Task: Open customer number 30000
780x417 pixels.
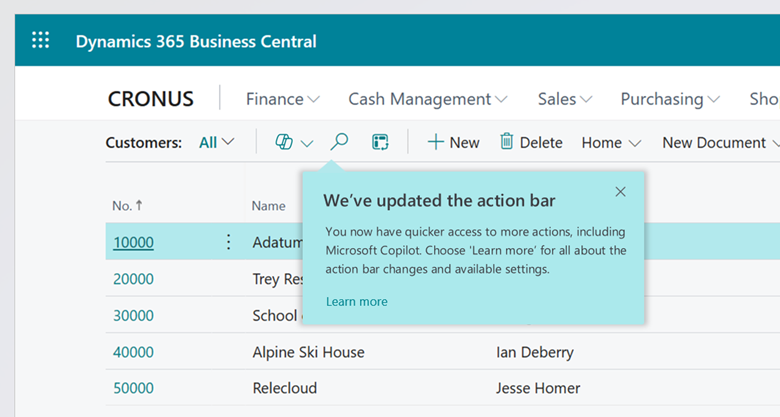Action: pos(133,315)
